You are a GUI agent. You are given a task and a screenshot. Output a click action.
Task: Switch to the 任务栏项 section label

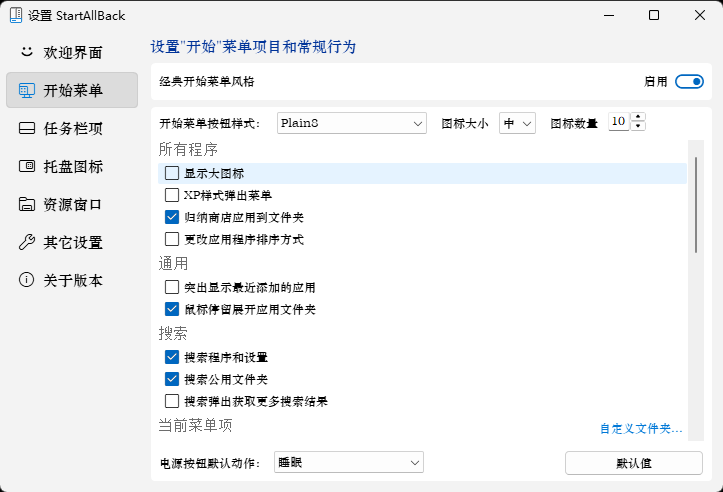click(73, 128)
